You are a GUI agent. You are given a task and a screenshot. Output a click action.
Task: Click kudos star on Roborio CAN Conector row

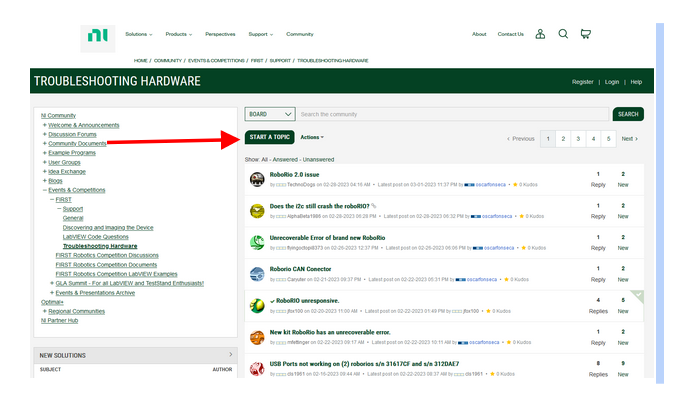[506, 279]
